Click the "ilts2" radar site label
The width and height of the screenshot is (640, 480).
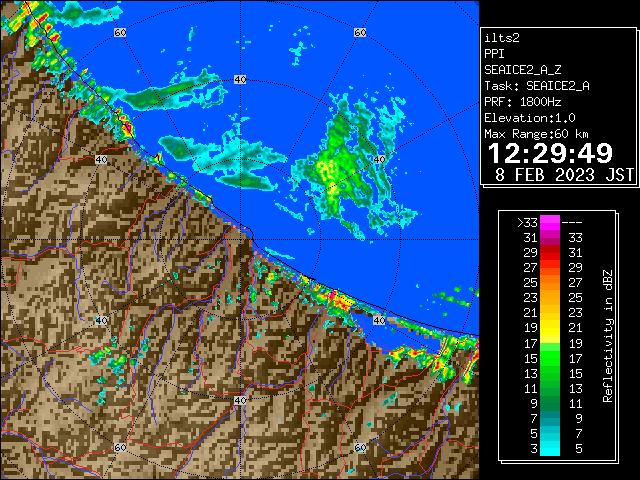point(502,38)
